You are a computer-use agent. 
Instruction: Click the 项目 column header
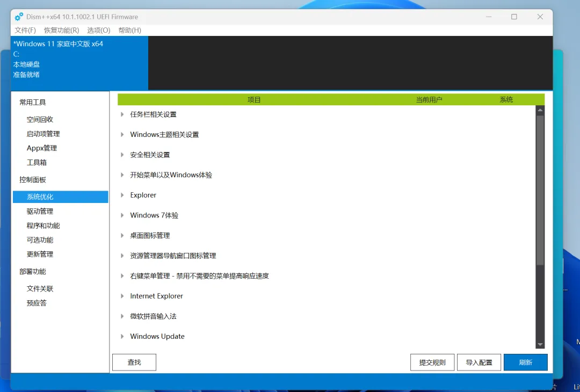tap(254, 99)
